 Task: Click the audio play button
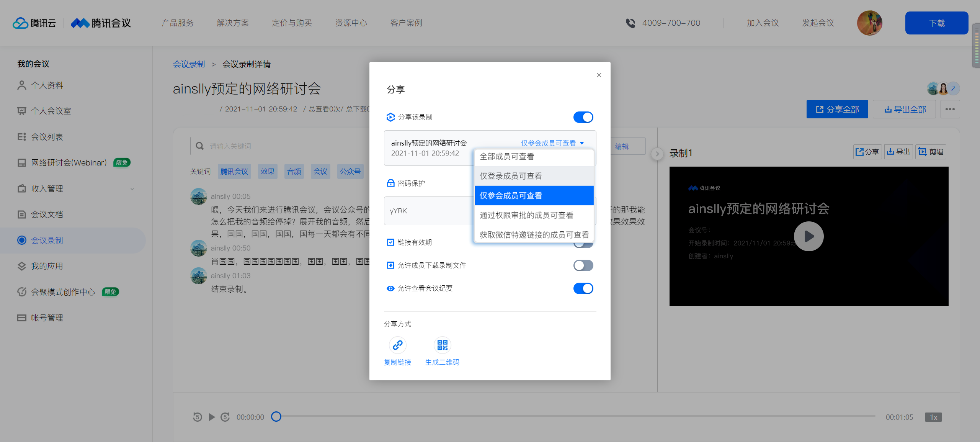[212, 417]
